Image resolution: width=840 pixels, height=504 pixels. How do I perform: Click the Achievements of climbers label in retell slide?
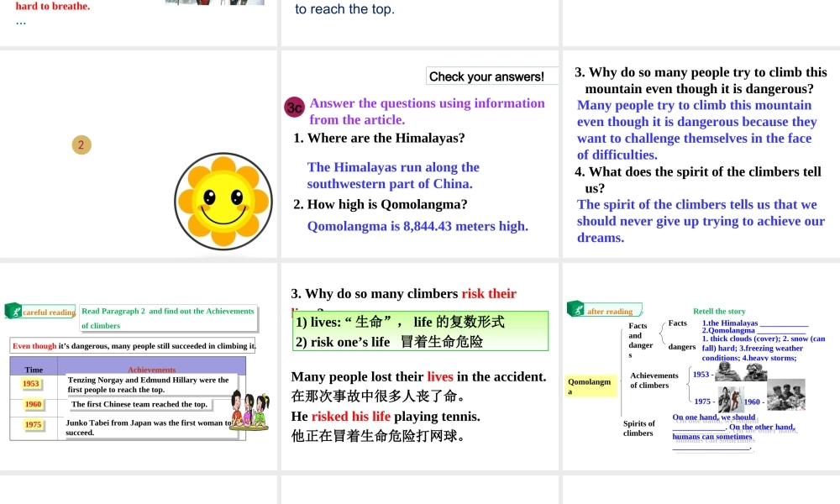(x=654, y=381)
